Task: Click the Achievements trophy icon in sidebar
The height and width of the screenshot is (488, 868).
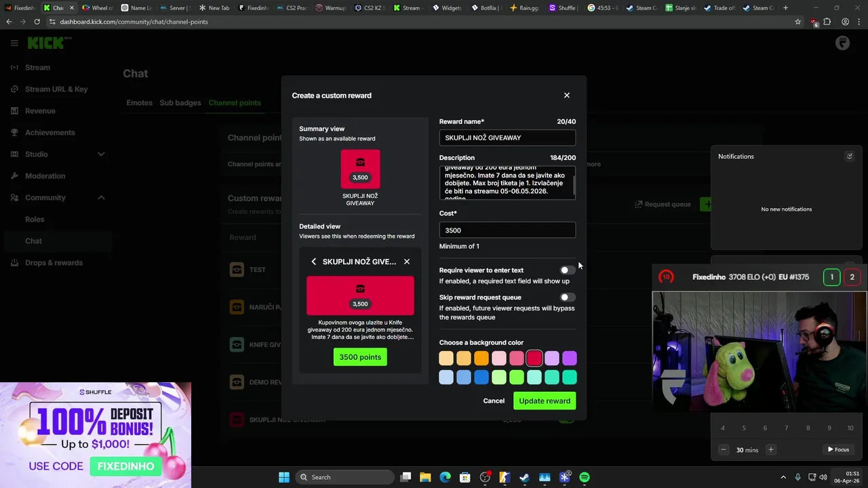Action: pos(14,132)
